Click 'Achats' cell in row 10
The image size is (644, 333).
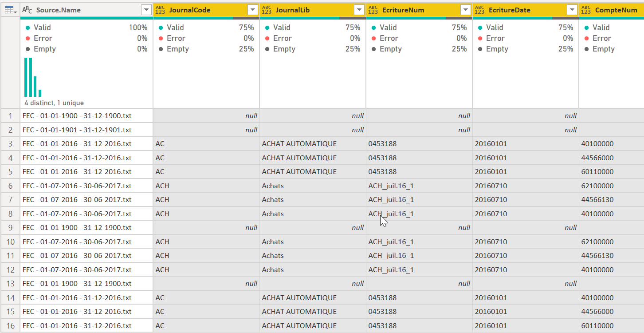(x=313, y=242)
